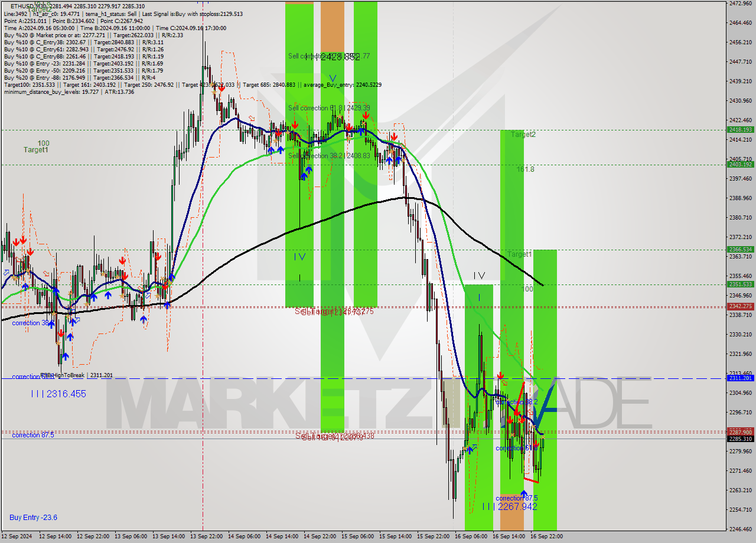Click the '14 Sep 22:00' time label
This screenshot has height=543, width=756.
[x=320, y=537]
